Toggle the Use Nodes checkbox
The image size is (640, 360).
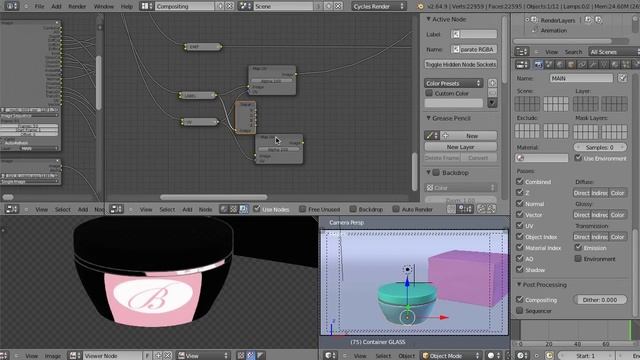click(x=257, y=209)
